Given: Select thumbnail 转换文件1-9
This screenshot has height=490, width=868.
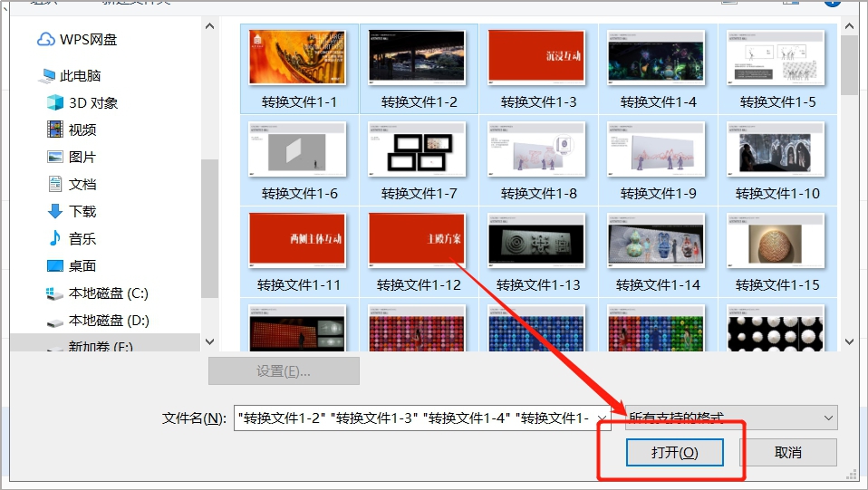Looking at the screenshot, I should pyautogui.click(x=658, y=160).
